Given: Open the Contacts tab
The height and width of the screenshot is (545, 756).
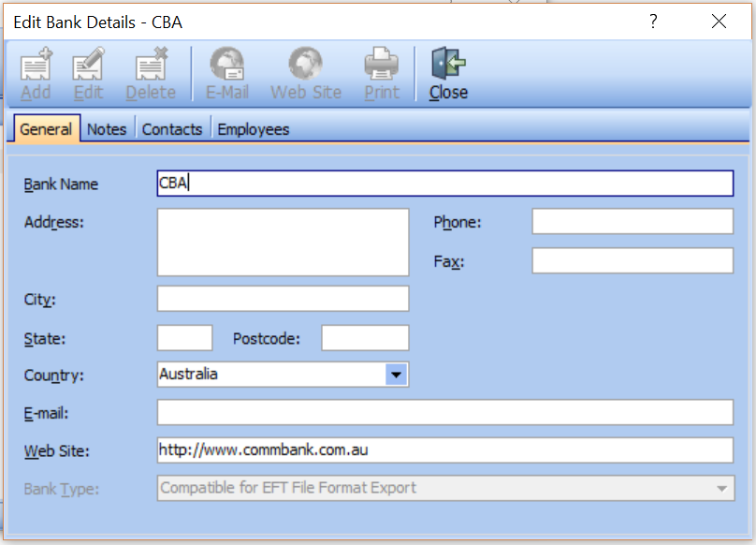Looking at the screenshot, I should 171,129.
